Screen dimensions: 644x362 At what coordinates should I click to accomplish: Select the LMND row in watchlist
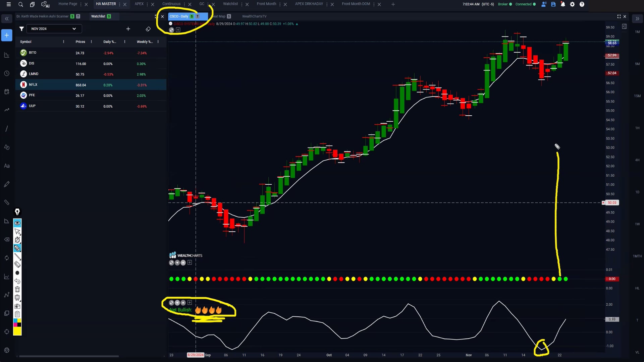point(91,74)
